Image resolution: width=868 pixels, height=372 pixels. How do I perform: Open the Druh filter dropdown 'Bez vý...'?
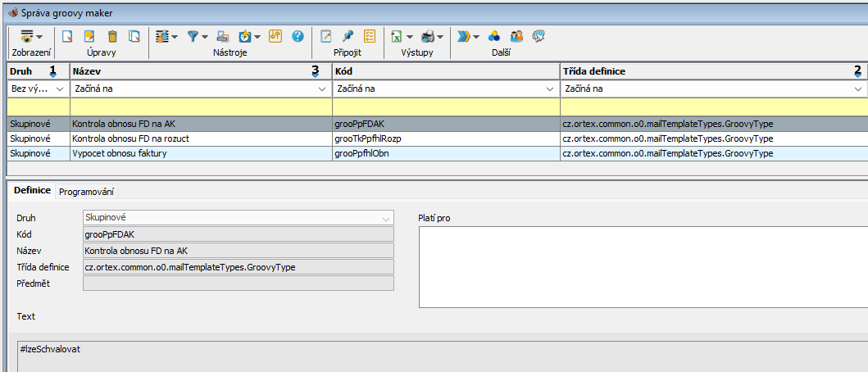tap(59, 88)
